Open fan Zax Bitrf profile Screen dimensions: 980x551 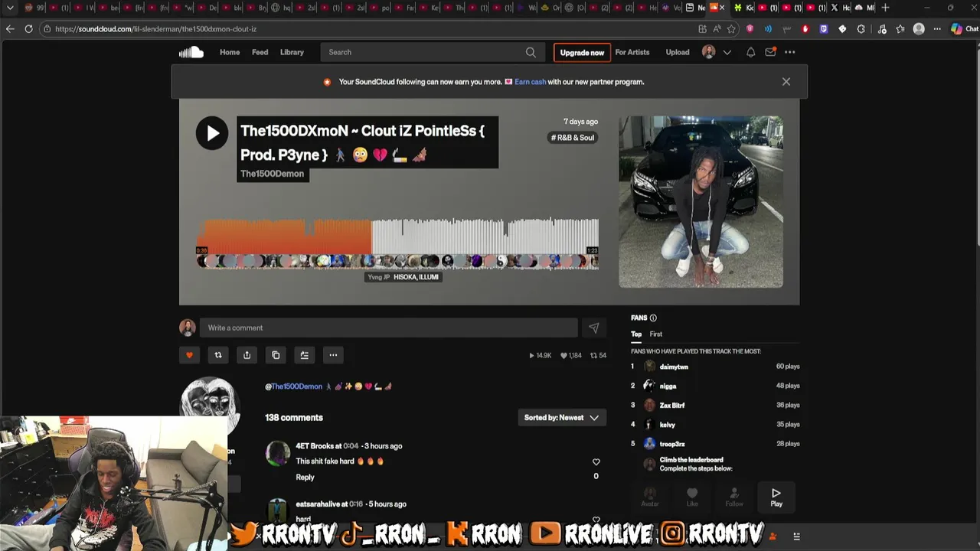click(672, 406)
